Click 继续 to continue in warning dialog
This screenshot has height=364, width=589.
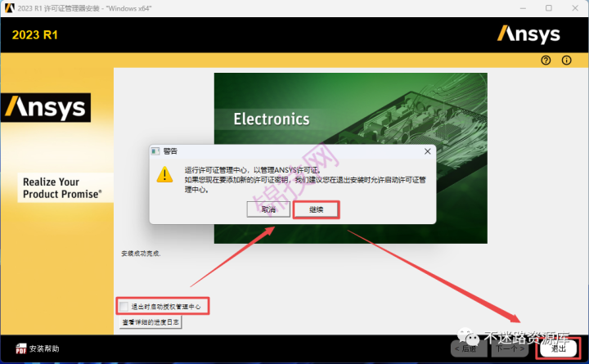pos(317,209)
